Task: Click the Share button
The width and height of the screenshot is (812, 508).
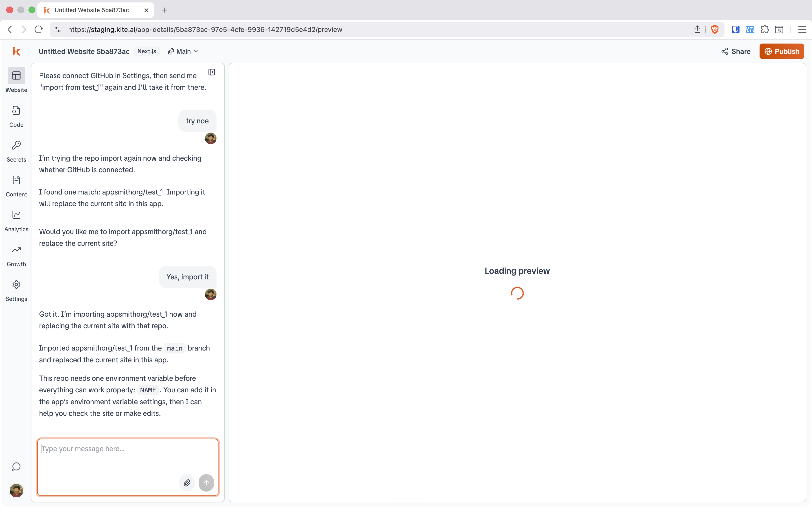Action: coord(735,51)
